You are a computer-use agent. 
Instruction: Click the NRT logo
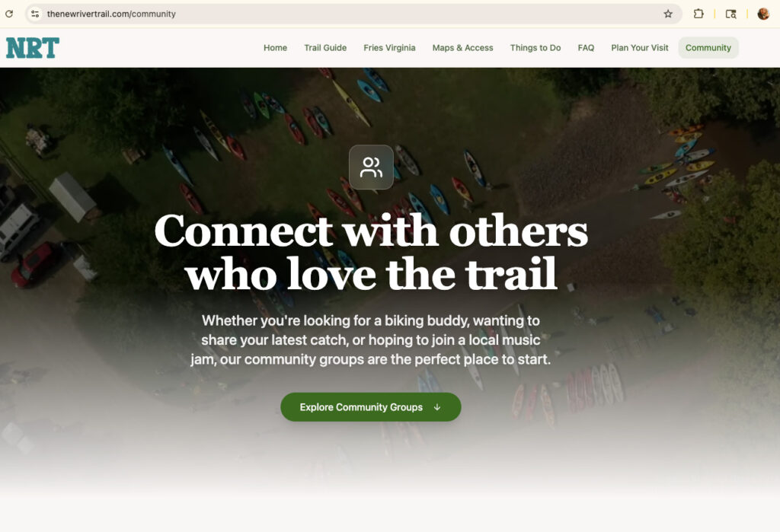coord(33,48)
